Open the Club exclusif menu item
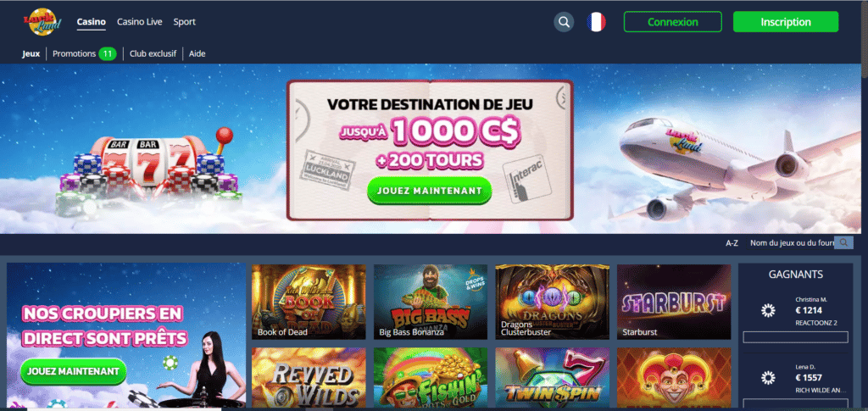The width and height of the screenshot is (868, 411). click(x=153, y=53)
